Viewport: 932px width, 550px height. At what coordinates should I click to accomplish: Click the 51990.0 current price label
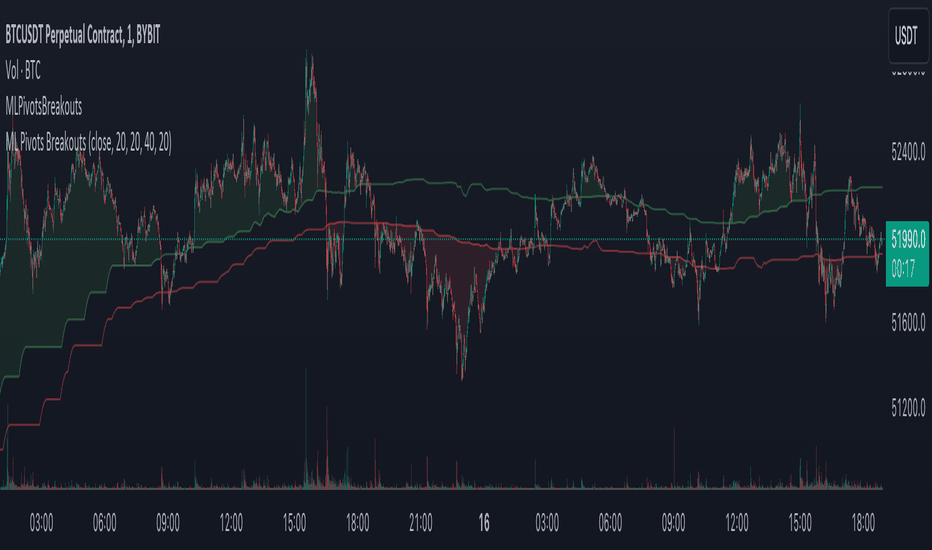tap(908, 240)
